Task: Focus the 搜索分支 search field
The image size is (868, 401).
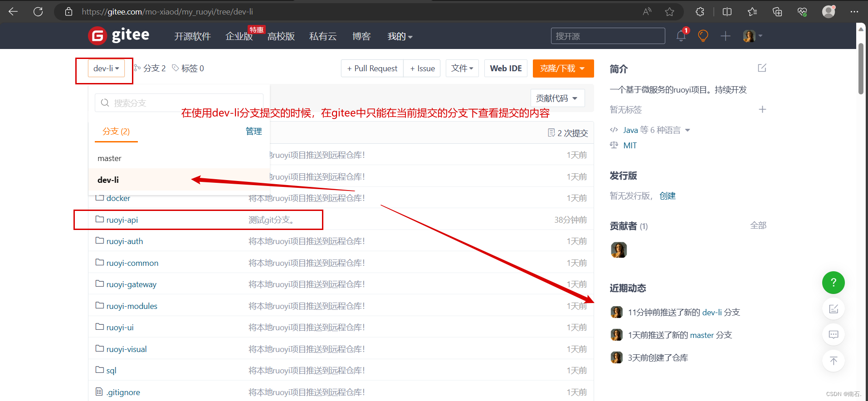Action: 179,103
